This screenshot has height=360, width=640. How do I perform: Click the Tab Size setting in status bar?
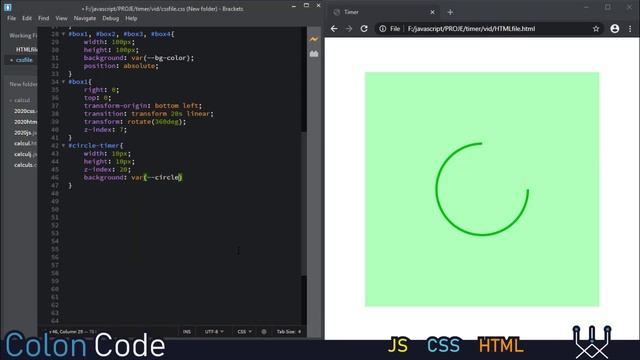[289, 331]
